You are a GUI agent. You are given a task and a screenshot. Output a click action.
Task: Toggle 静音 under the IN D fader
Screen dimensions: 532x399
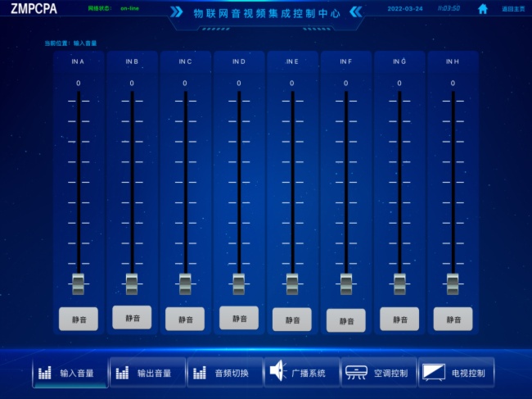click(239, 318)
